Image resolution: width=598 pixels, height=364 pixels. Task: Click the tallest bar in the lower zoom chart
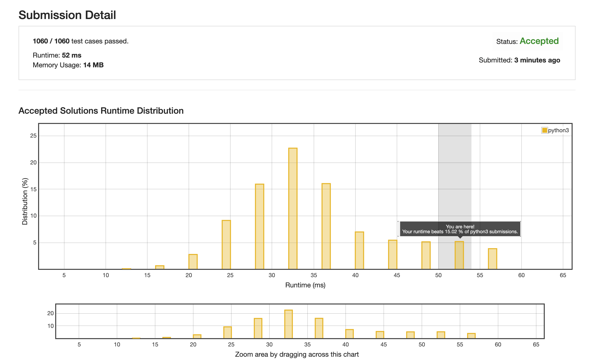tap(288, 324)
